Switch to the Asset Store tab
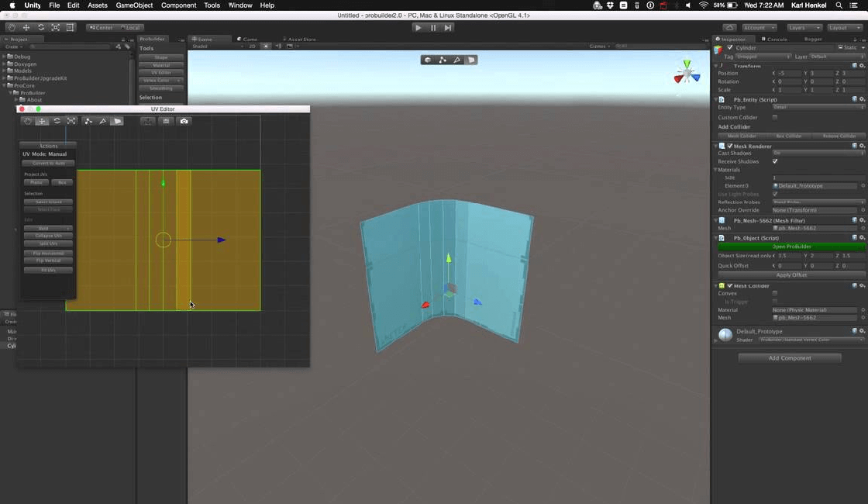 pyautogui.click(x=299, y=39)
